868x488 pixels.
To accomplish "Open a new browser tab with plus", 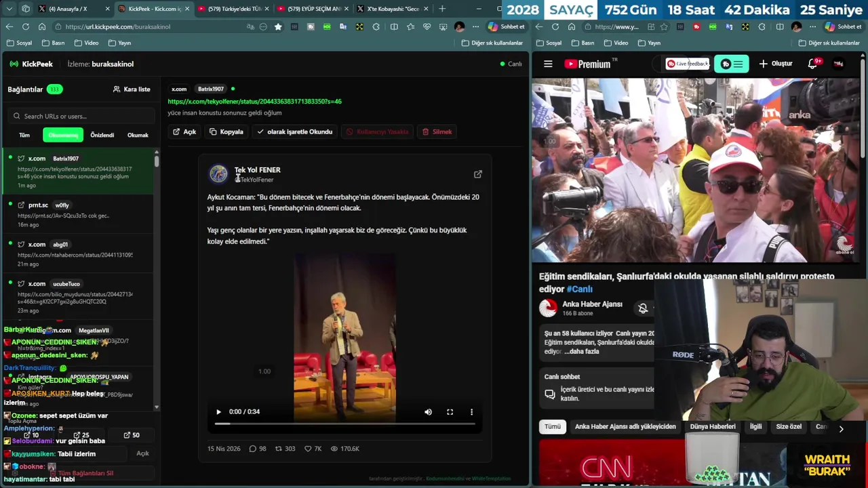I will click(442, 9).
